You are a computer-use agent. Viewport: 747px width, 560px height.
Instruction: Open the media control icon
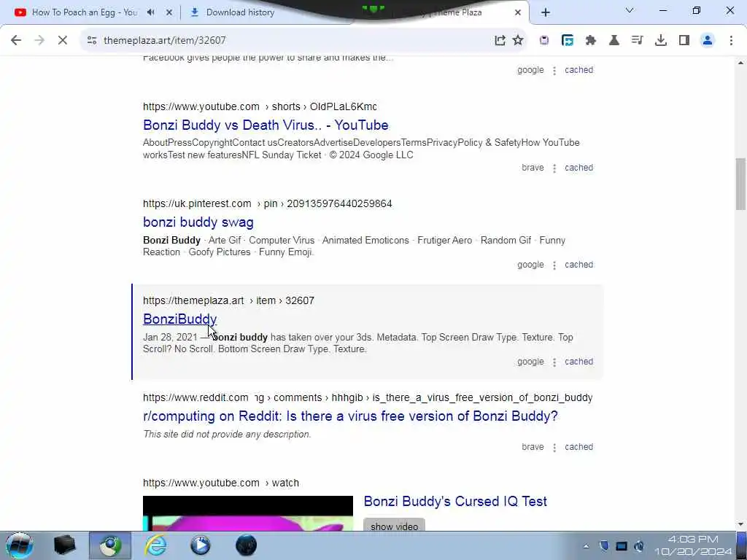click(637, 41)
